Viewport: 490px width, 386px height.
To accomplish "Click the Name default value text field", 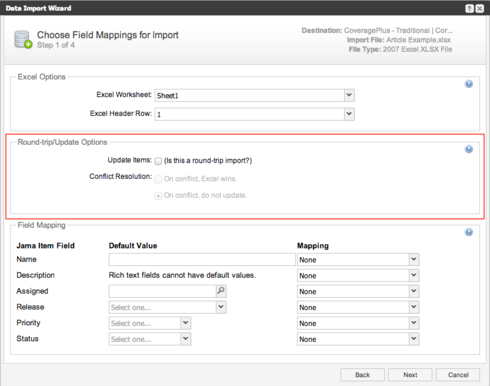I will (x=202, y=259).
